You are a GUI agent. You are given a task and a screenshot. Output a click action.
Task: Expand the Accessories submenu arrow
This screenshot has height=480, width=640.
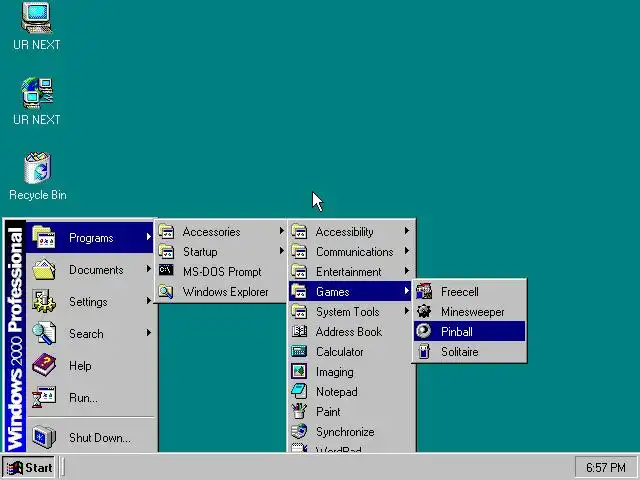[x=282, y=231]
